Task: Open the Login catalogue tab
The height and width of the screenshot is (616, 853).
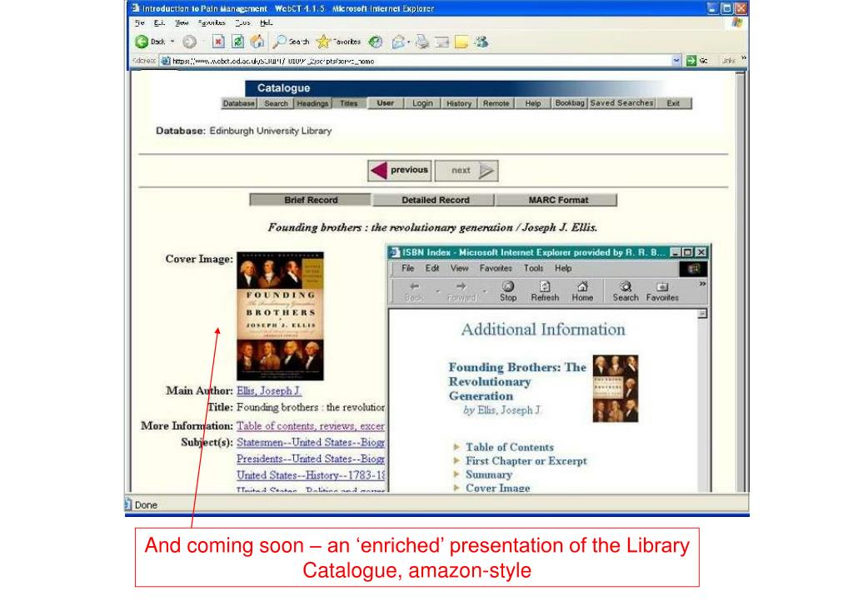Action: (422, 103)
